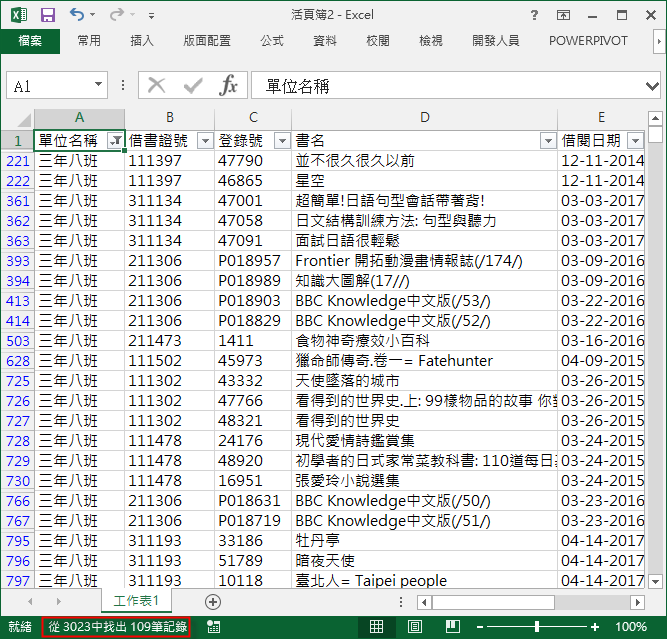Image resolution: width=667 pixels, height=639 pixels.
Task: Open the 借書證號 filter dropdown
Action: 205,140
